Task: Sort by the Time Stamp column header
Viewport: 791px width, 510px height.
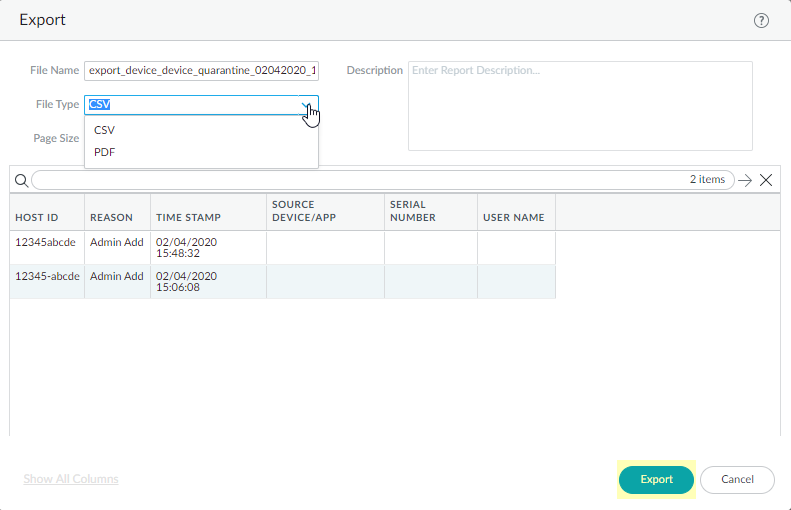Action: [188, 217]
